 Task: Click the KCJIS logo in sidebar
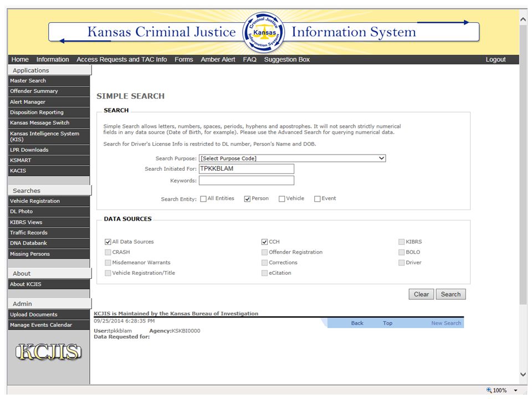tap(49, 351)
